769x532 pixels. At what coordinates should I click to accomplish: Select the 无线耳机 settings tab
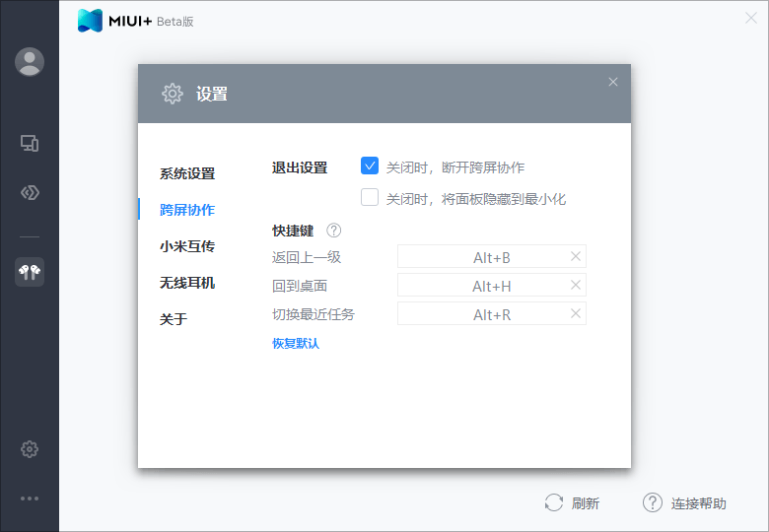click(187, 283)
